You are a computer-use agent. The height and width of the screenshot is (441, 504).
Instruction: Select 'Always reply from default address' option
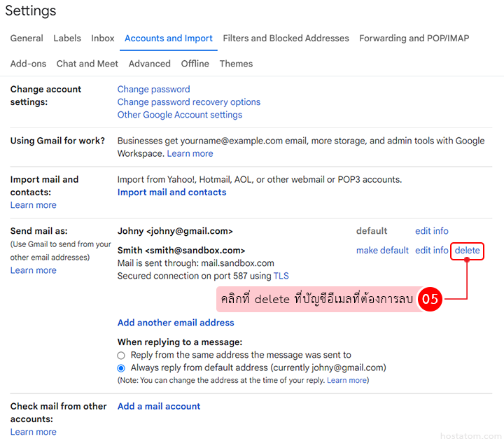pos(121,368)
